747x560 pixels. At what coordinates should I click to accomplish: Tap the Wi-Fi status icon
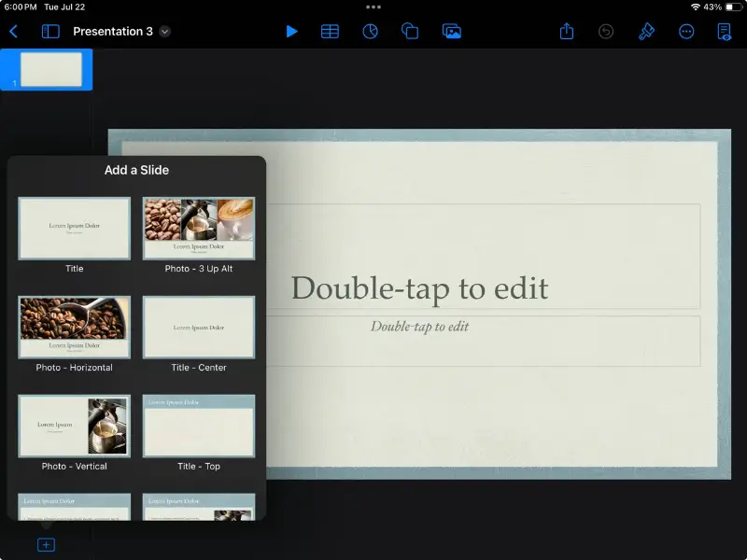(695, 7)
